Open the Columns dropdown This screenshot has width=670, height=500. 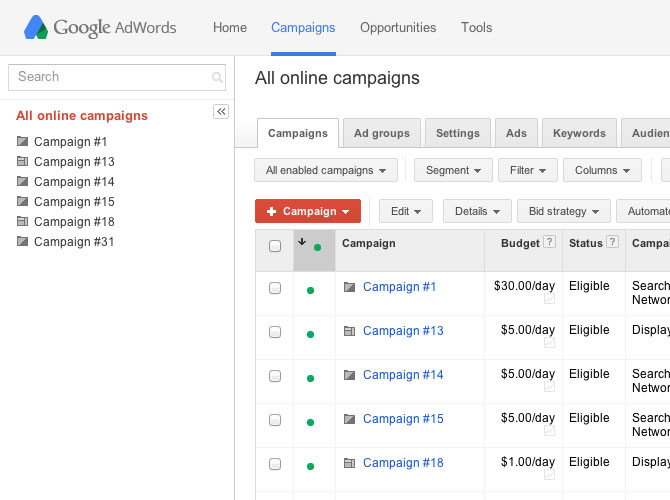coord(602,170)
